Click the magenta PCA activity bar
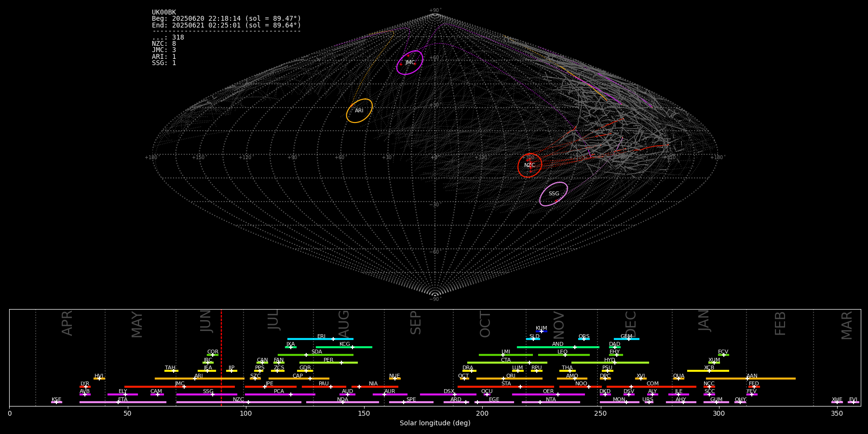This screenshot has height=434, width=868. click(280, 394)
